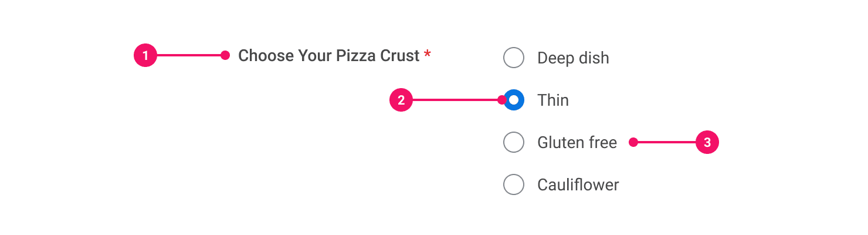The height and width of the screenshot is (235, 868).
Task: Click the pink annotation badge numbered 3
Action: (707, 142)
